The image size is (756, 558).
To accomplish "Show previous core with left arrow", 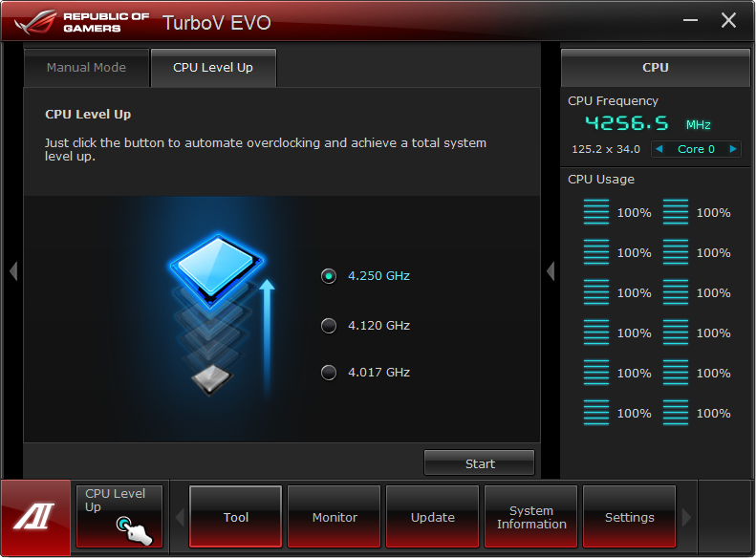I will [x=659, y=149].
